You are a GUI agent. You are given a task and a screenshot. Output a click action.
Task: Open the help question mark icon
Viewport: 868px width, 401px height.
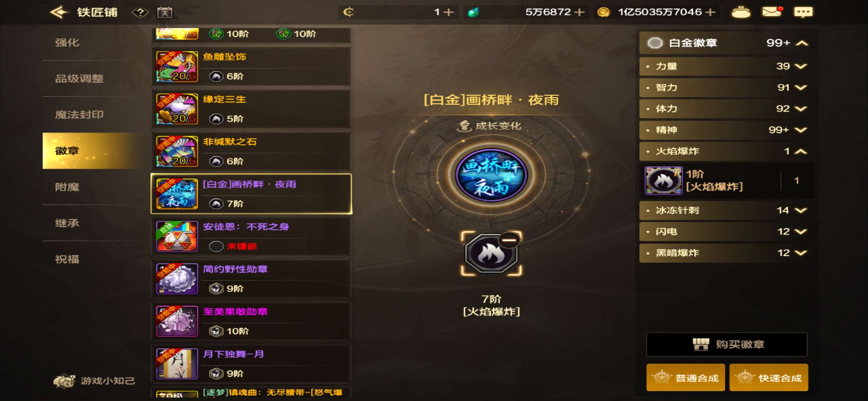click(x=140, y=13)
